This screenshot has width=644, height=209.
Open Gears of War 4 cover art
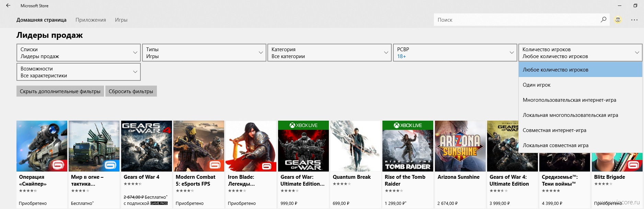coord(147,146)
